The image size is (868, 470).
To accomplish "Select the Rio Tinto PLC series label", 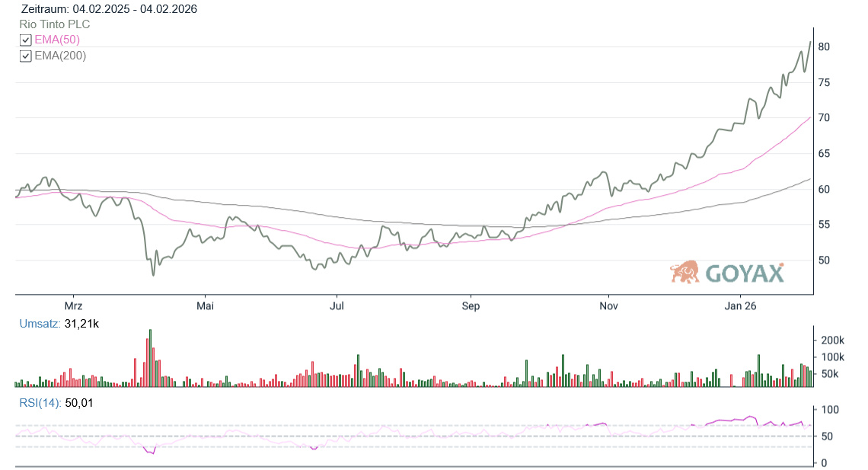I will click(x=55, y=24).
